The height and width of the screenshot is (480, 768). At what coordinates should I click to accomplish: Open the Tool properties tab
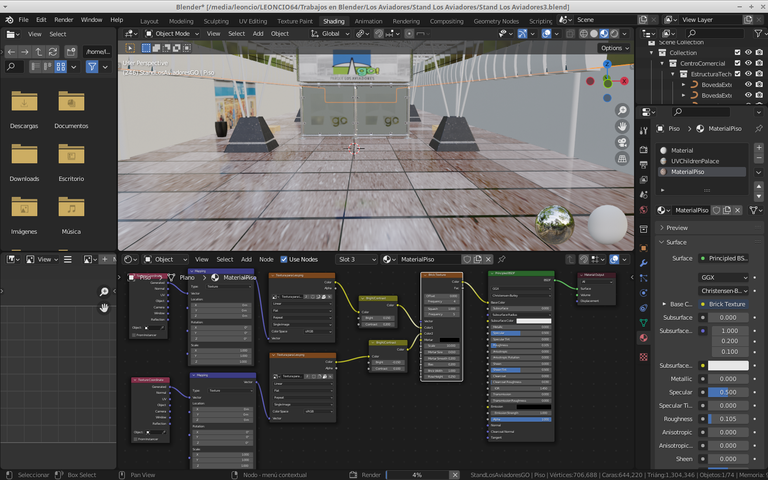(644, 130)
